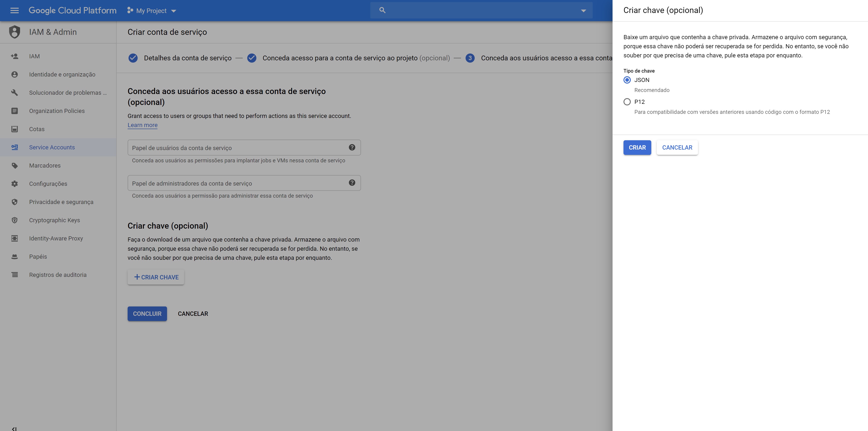Viewport: 868px width, 431px height.
Task: Open the Papéis menu item
Action: [x=58, y=257]
